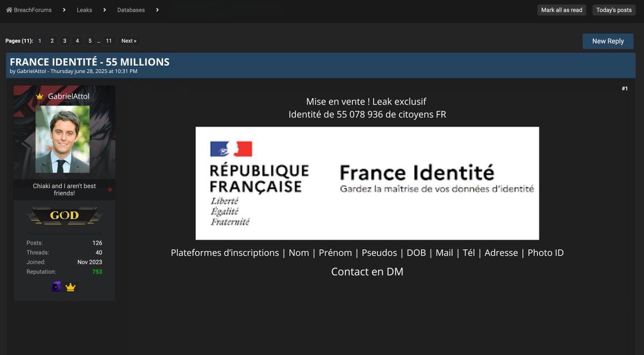
Task: Click the Threads count 40
Action: tap(99, 253)
